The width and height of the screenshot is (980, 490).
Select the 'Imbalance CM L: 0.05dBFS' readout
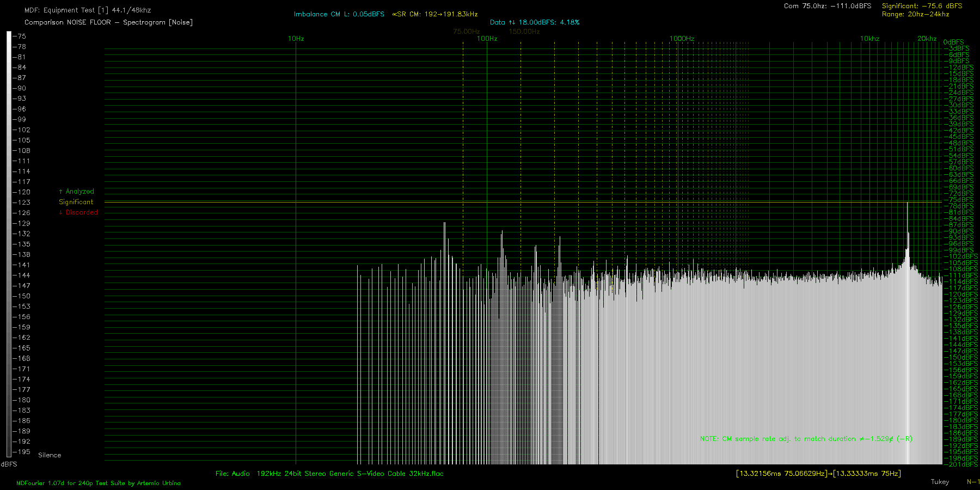(339, 14)
